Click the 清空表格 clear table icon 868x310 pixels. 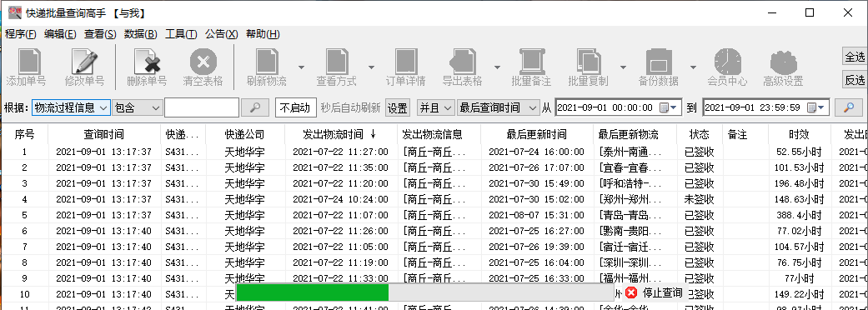point(203,62)
